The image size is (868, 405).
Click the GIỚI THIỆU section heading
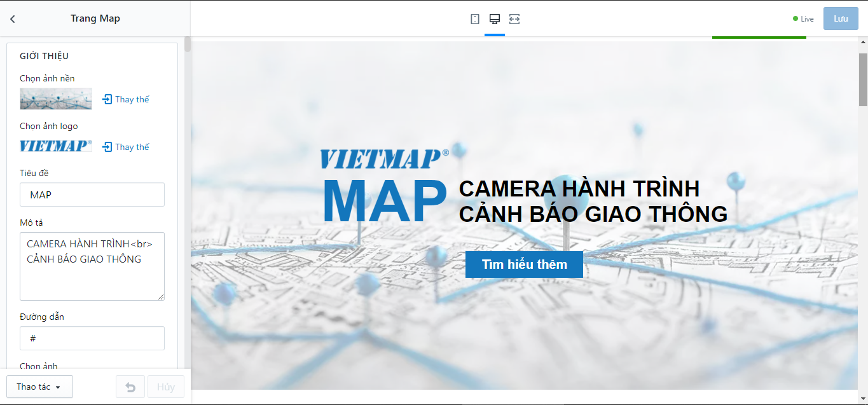(45, 56)
